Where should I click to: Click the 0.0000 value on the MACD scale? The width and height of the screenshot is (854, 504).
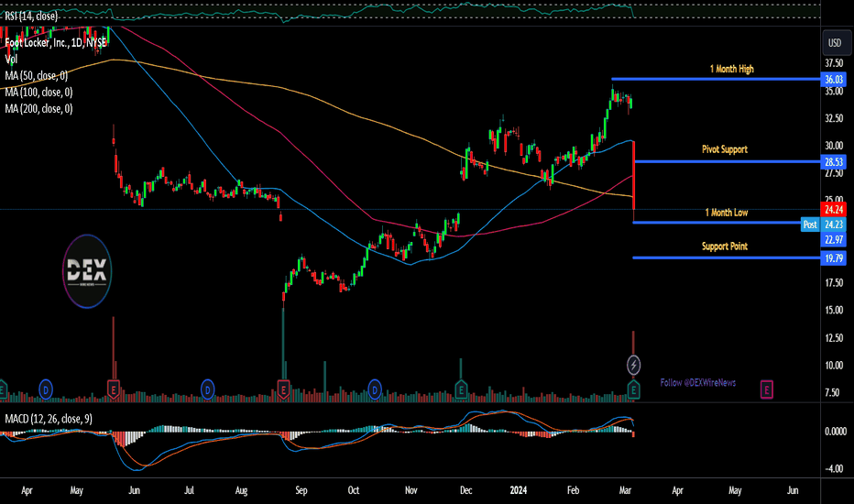pos(836,431)
